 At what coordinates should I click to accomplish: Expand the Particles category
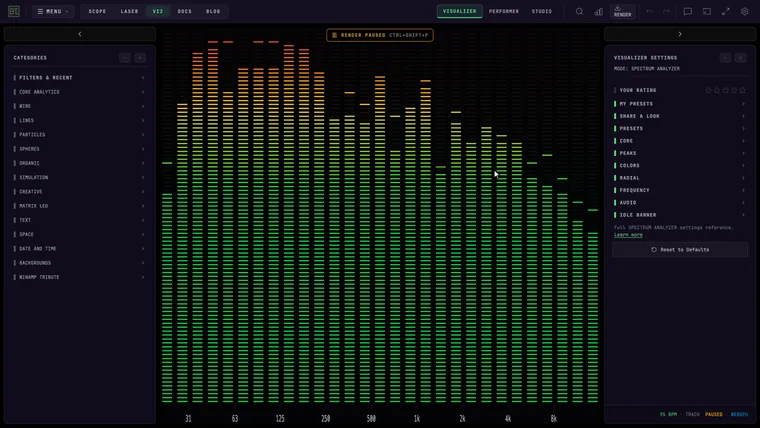point(79,134)
